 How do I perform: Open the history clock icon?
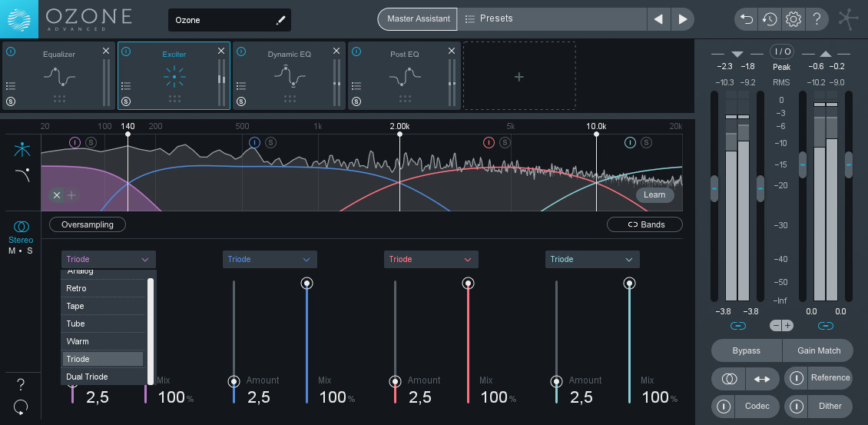click(x=770, y=18)
